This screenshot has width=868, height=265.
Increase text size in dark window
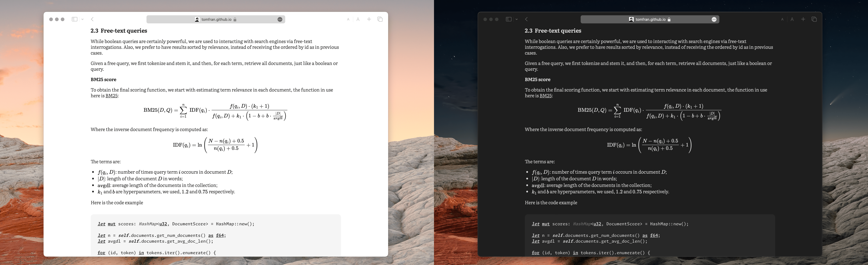tap(792, 19)
